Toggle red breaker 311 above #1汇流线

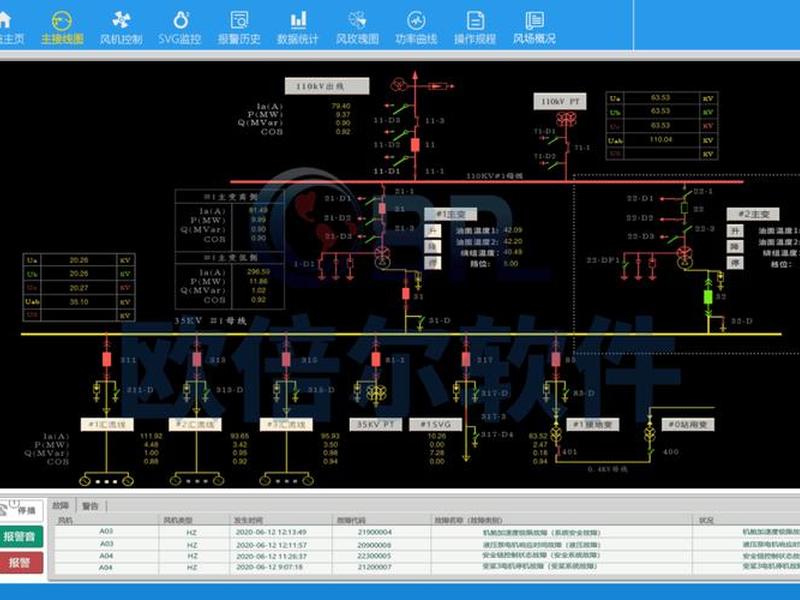(107, 359)
